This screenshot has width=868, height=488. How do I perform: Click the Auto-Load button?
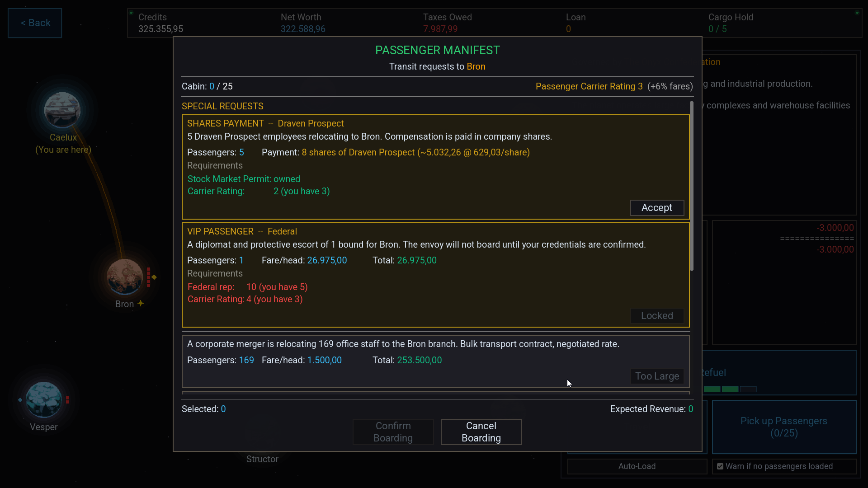[637, 466]
